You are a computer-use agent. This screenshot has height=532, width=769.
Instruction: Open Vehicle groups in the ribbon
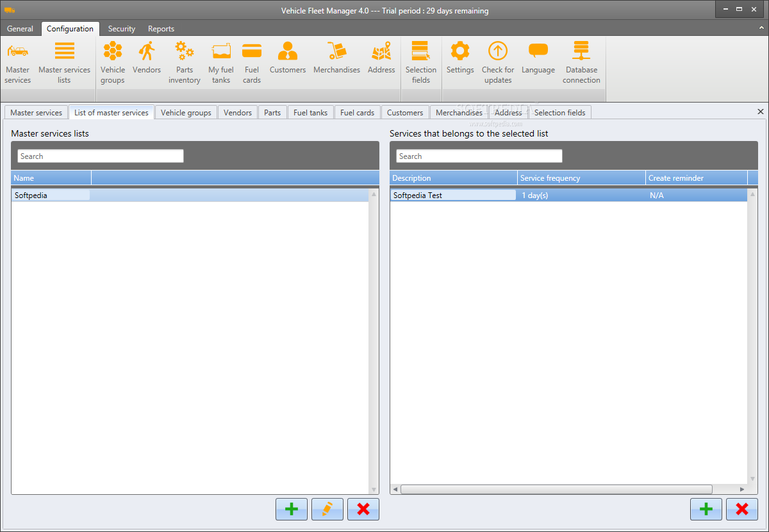113,63
